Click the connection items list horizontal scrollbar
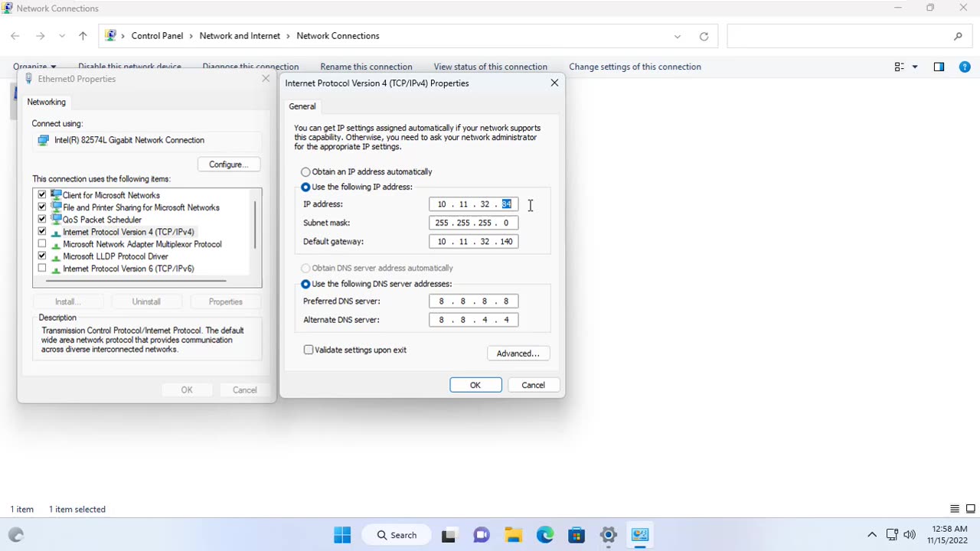 pos(136,281)
